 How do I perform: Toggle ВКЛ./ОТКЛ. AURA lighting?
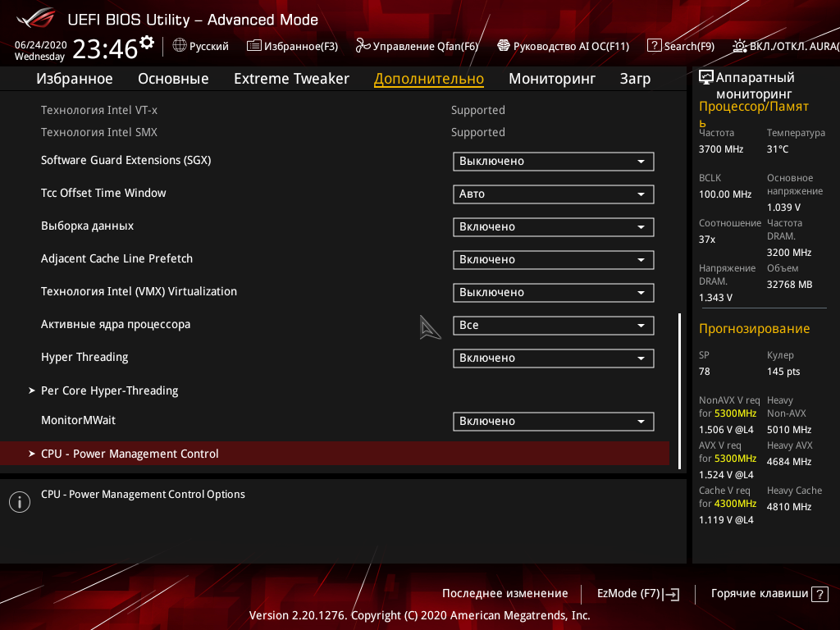(x=794, y=46)
